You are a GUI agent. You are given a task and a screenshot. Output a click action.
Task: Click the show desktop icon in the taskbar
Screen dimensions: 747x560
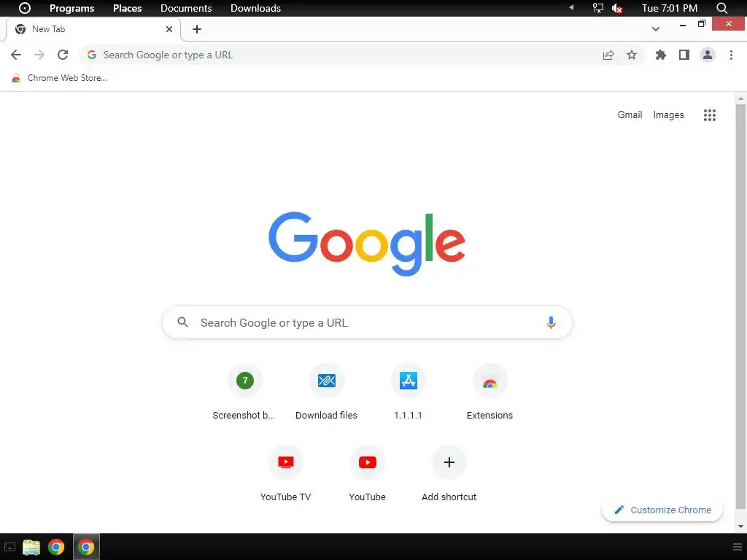[x=9, y=547]
